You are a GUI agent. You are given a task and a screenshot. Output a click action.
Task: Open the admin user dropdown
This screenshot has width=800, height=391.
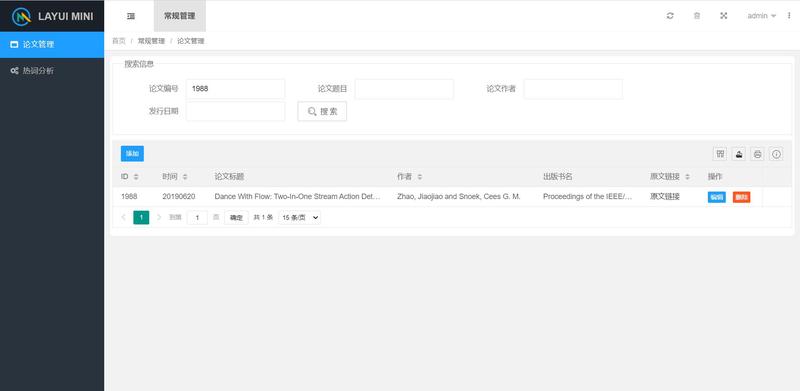point(761,16)
